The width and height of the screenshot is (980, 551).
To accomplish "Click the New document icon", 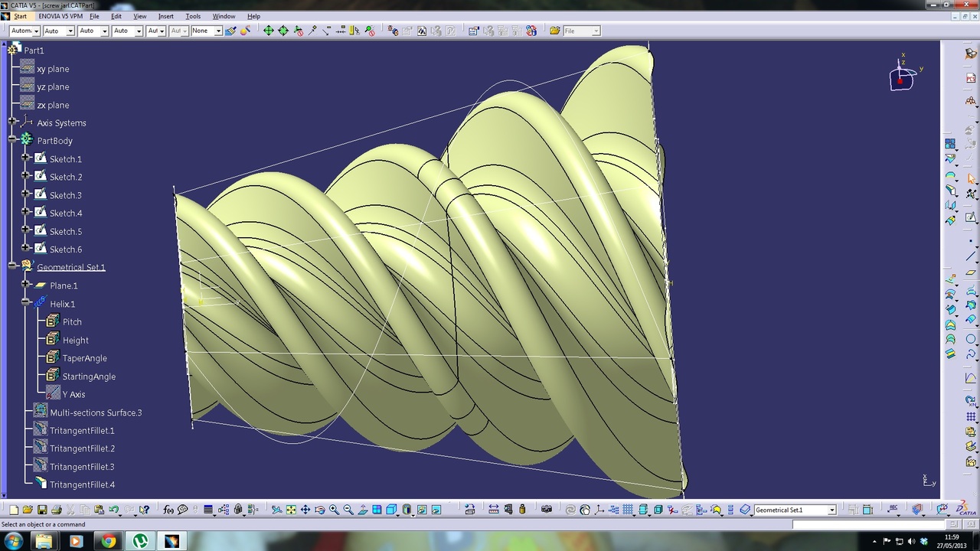I will [13, 510].
